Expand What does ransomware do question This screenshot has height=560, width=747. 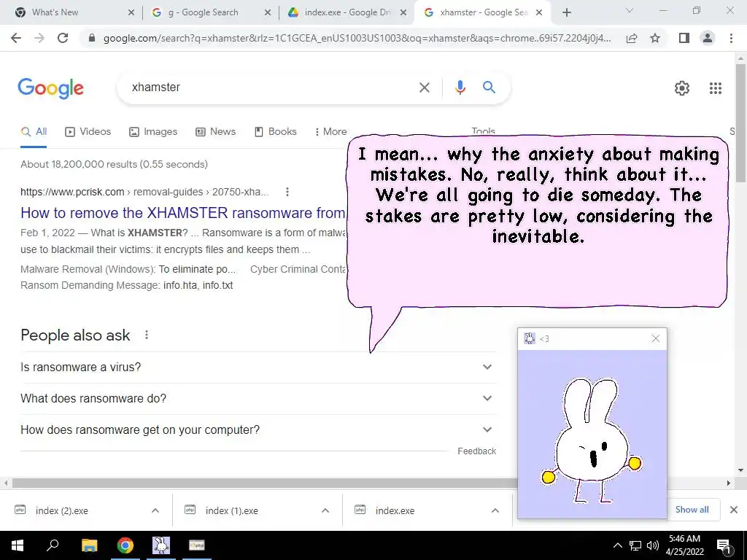click(258, 399)
